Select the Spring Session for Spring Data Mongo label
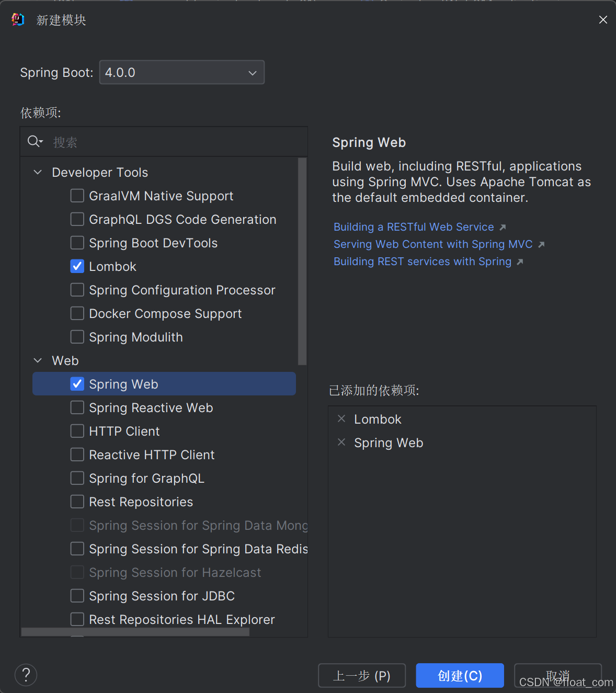616x693 pixels. pos(198,525)
